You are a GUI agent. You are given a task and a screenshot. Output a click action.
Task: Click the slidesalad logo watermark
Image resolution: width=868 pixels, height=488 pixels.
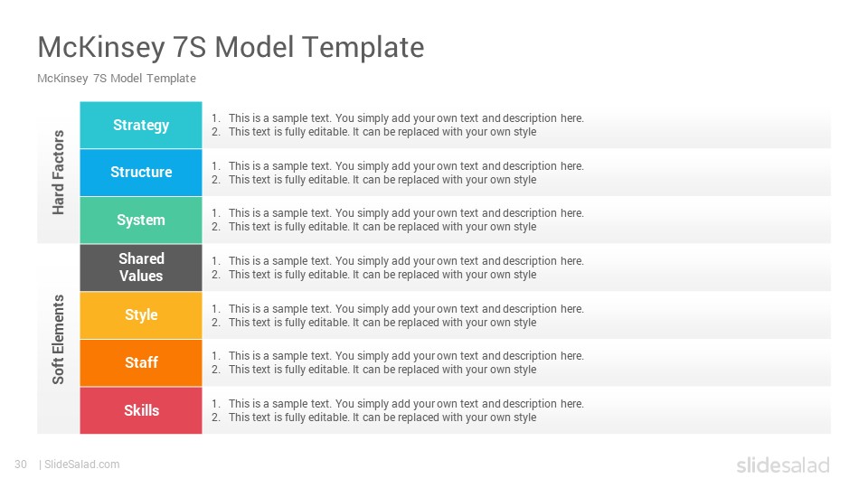783,465
